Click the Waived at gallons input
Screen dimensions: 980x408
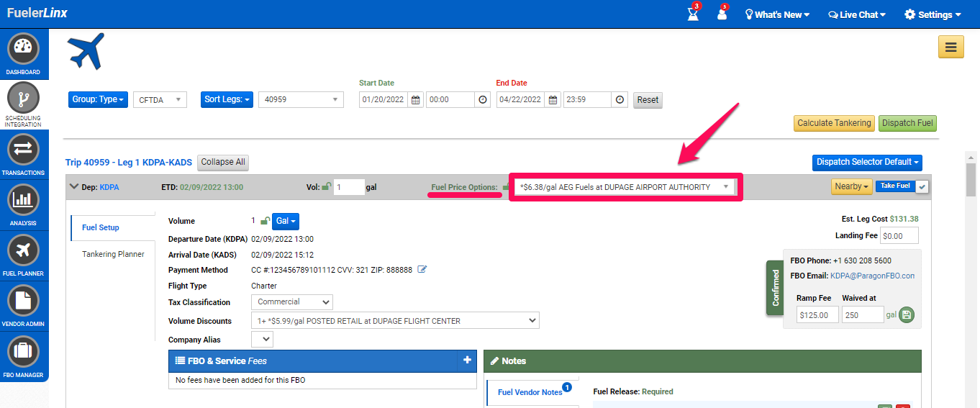pyautogui.click(x=862, y=314)
